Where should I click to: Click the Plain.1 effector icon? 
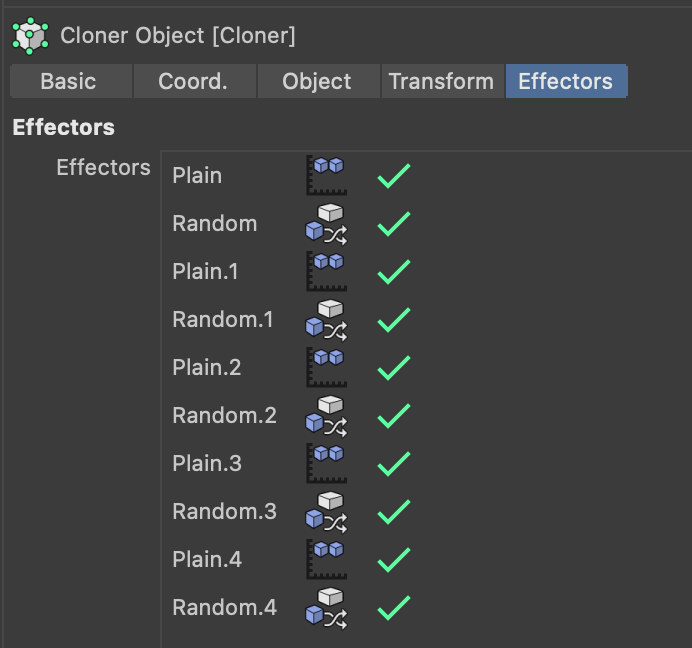click(x=326, y=271)
